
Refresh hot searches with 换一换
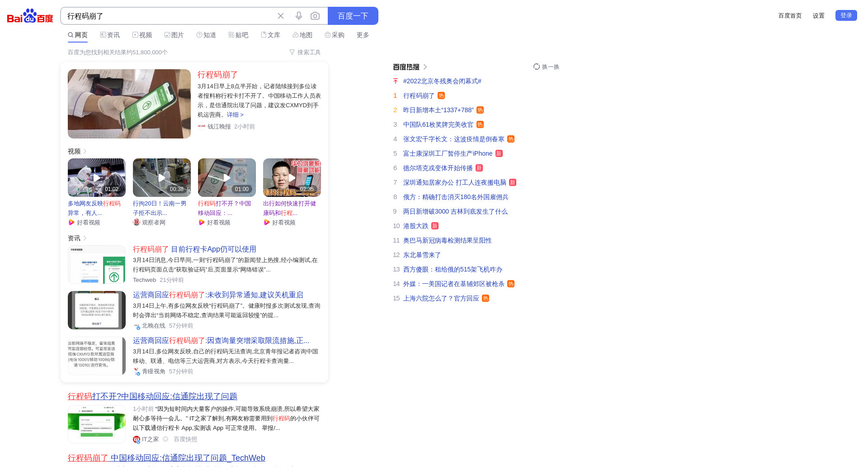tap(546, 67)
